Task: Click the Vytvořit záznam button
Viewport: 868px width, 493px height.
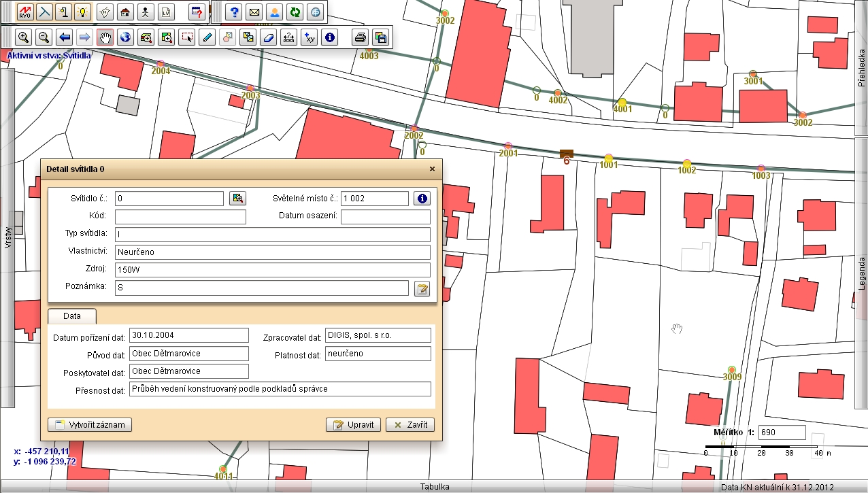Action: click(90, 425)
